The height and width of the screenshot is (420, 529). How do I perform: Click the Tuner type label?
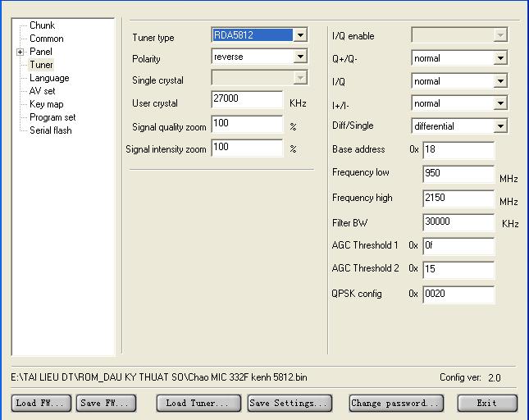click(x=153, y=38)
